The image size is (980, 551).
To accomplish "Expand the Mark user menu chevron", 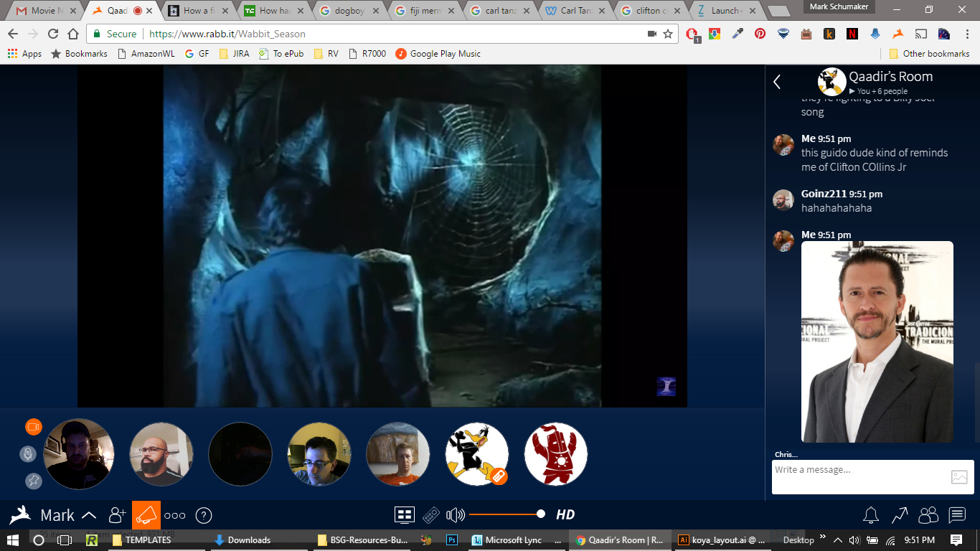I will click(89, 515).
